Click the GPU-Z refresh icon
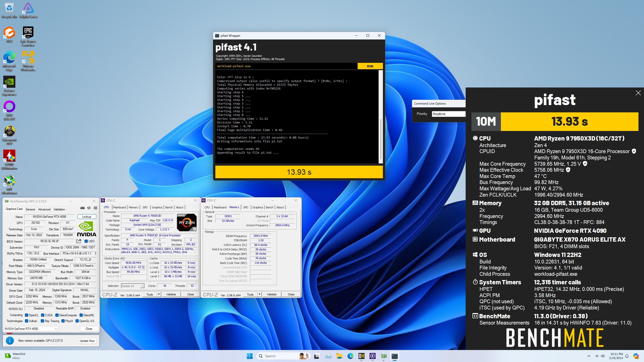Image resolution: width=644 pixels, height=362 pixels. pyautogui.click(x=89, y=208)
